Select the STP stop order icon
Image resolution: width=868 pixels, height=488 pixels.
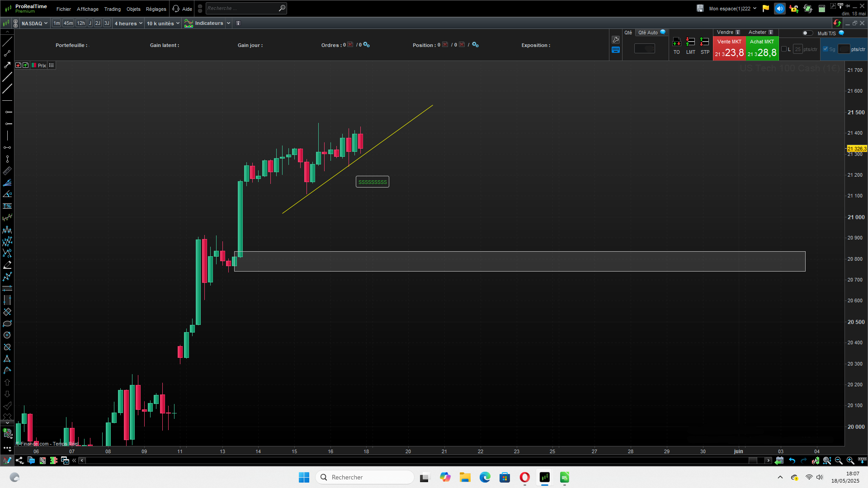[704, 42]
